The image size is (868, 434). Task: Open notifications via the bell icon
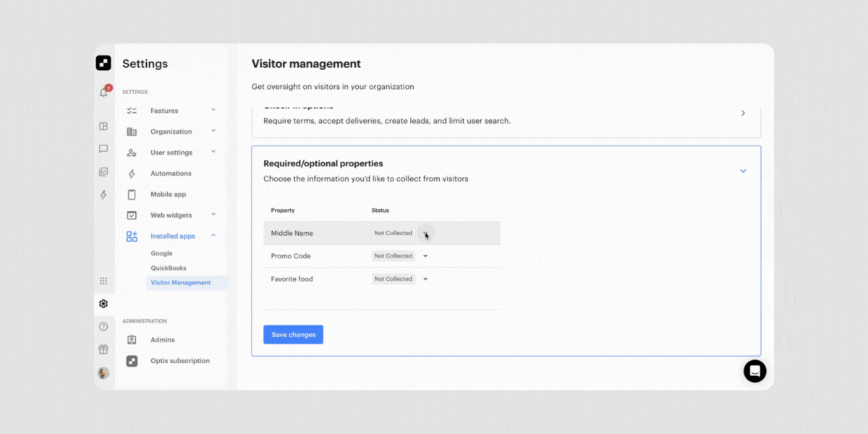(x=103, y=91)
